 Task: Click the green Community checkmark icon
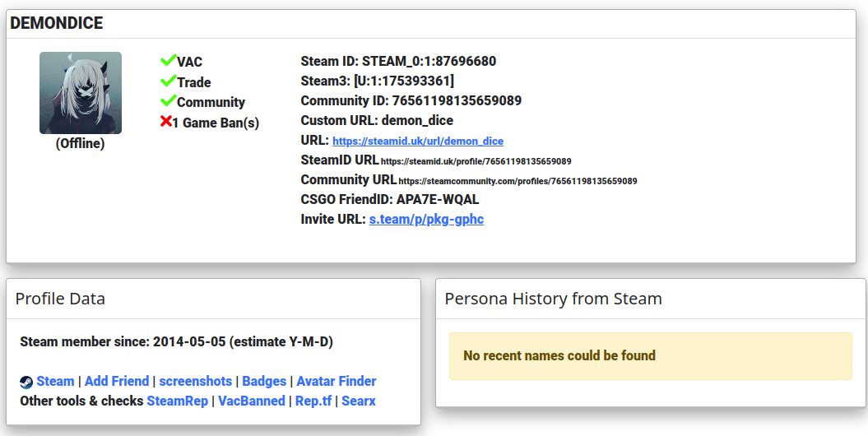(169, 100)
